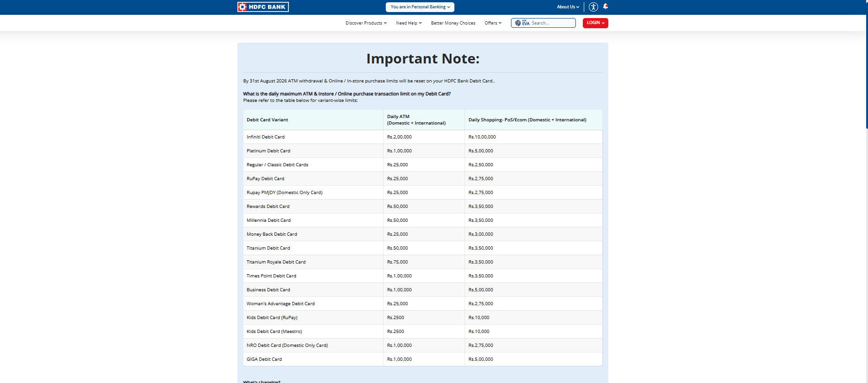Viewport: 868px width, 383px height.
Task: Click the Rs.2,00,000 ATM limit for Infiniti
Action: click(399, 137)
